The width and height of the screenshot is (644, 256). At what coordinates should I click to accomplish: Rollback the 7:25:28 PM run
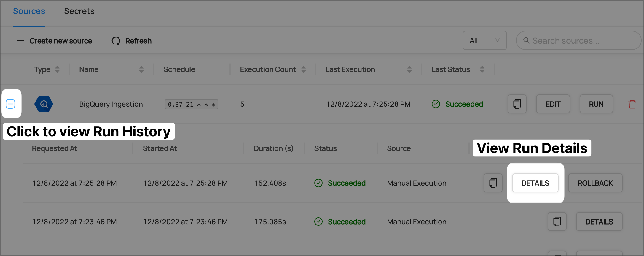(595, 183)
